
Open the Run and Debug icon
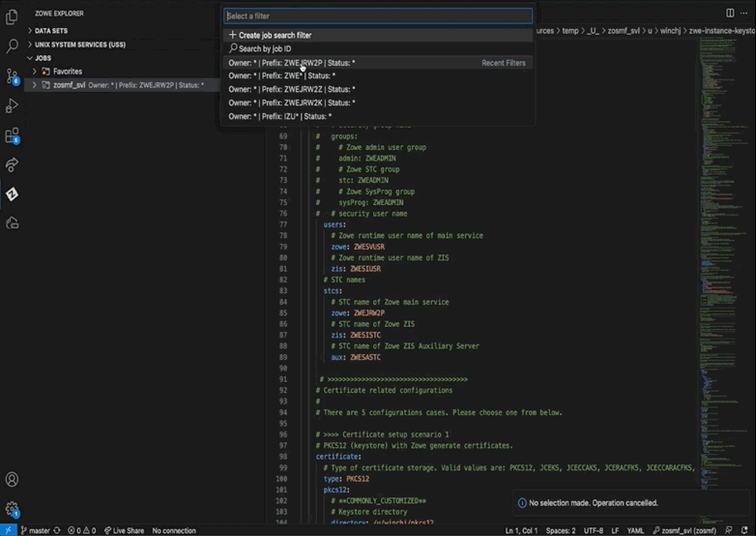[x=12, y=105]
